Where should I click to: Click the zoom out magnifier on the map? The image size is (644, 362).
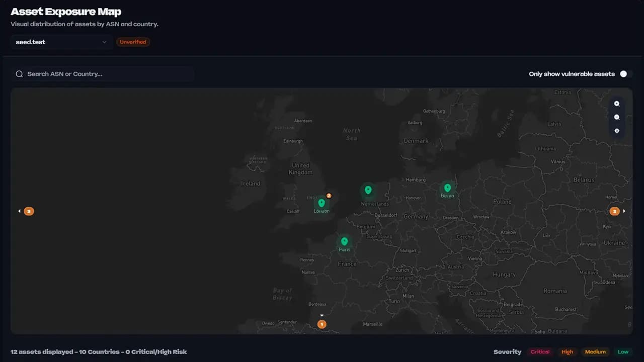point(617,117)
